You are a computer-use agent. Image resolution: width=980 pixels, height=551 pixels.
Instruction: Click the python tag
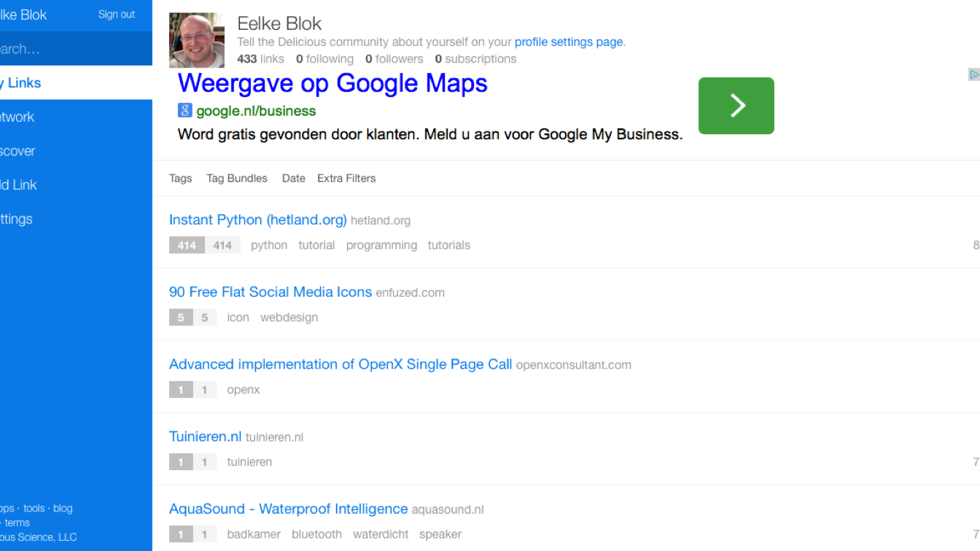(x=268, y=245)
